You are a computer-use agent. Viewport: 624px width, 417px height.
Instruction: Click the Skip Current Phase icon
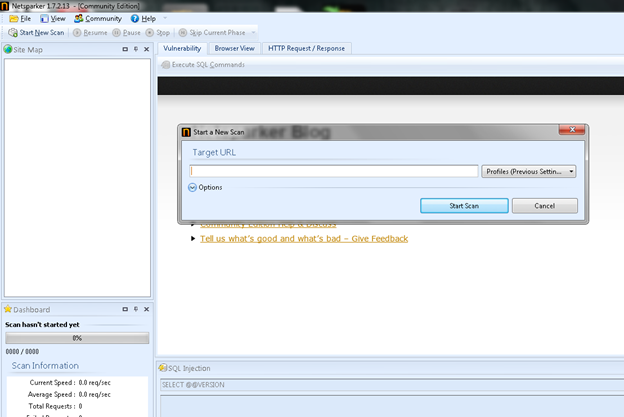click(182, 33)
